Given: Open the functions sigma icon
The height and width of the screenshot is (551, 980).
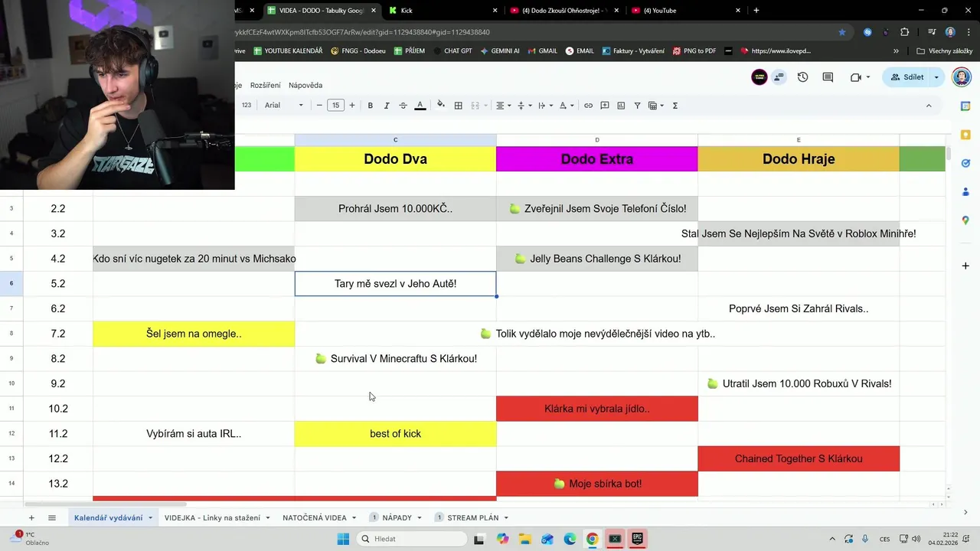Looking at the screenshot, I should [x=675, y=106].
